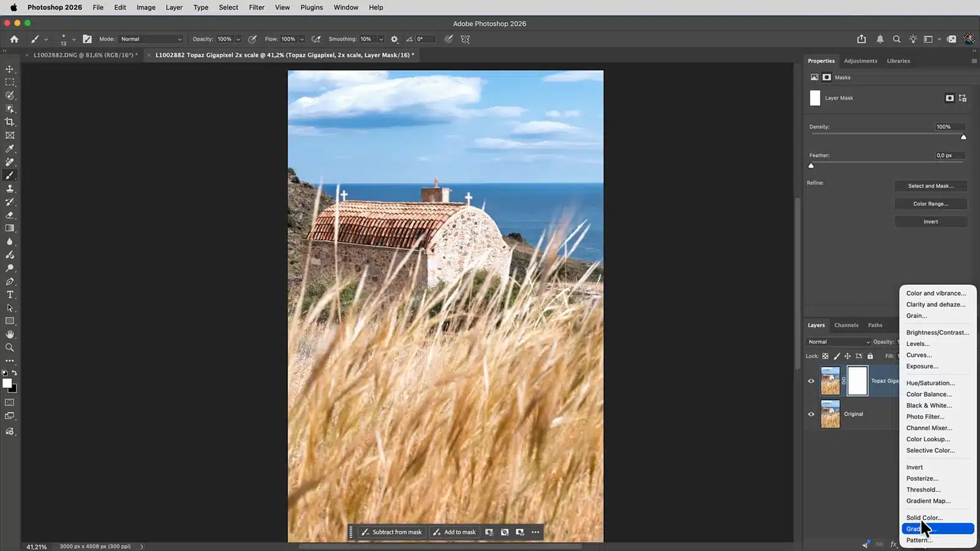980x551 pixels.
Task: Click the Add to mask button
Action: 454,532
